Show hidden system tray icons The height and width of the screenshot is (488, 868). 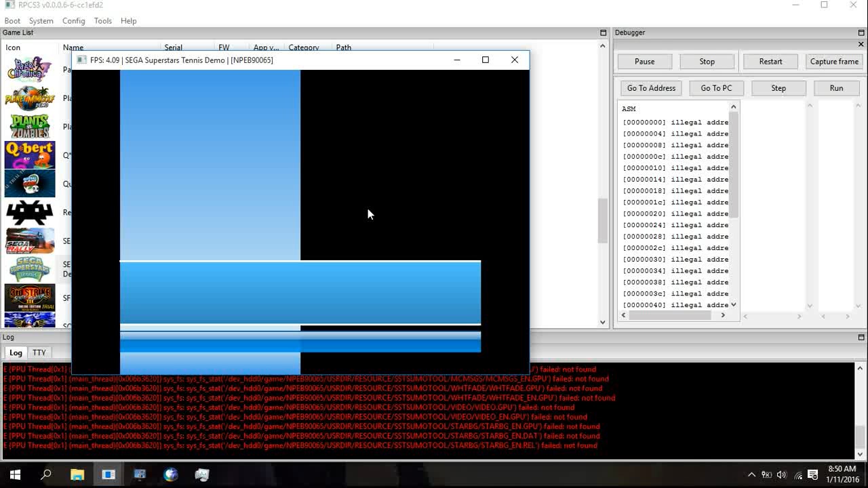tap(751, 474)
